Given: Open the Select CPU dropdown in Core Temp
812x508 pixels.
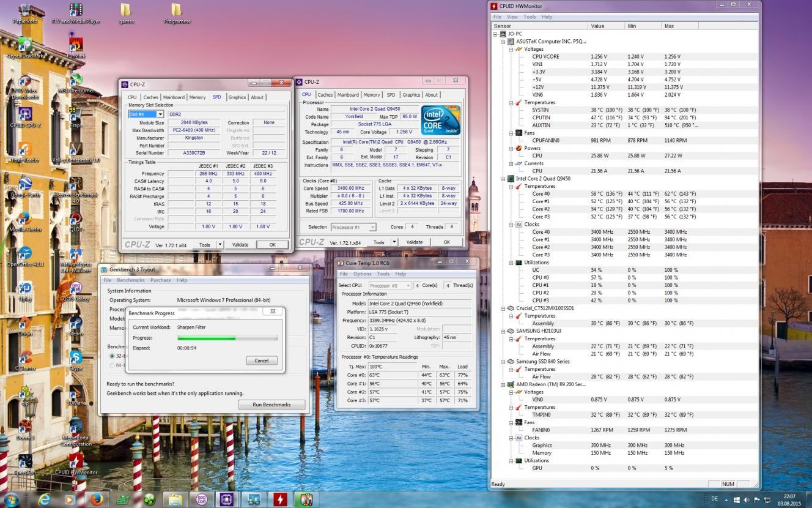Looking at the screenshot, I should click(x=389, y=286).
